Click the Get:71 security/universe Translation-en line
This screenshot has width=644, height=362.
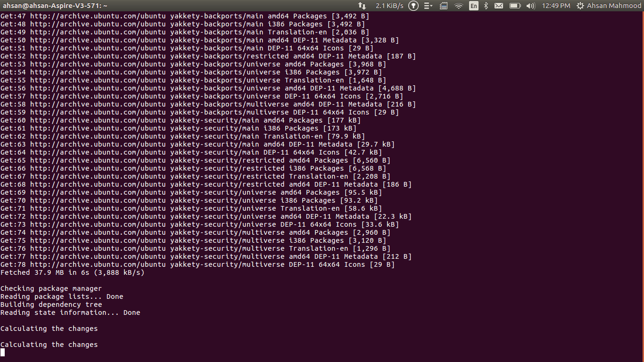click(191, 208)
